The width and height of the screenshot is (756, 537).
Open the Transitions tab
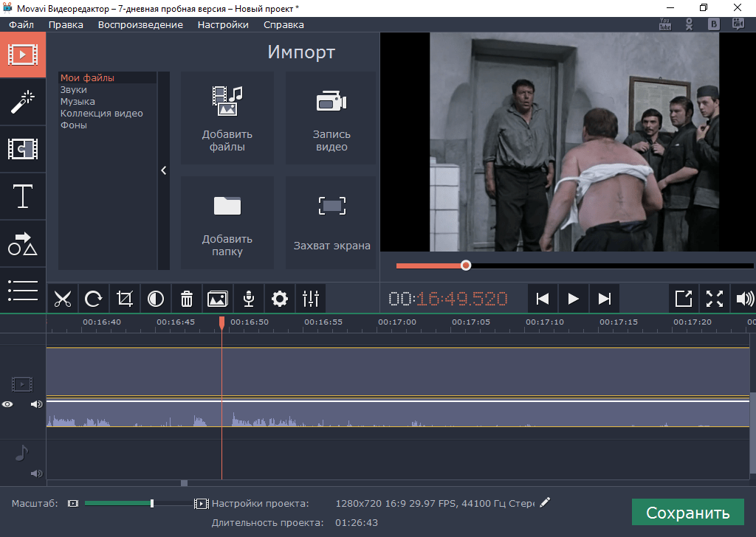coord(23,149)
